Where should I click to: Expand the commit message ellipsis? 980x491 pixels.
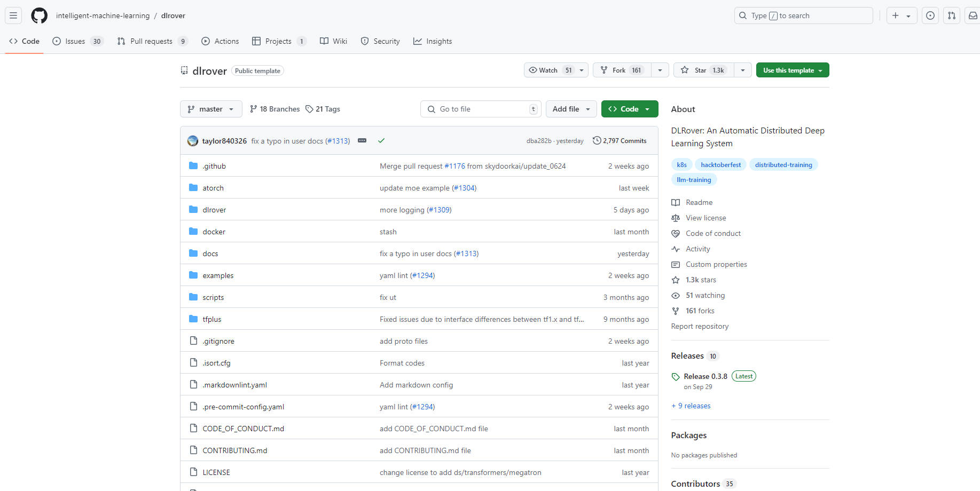coord(362,141)
